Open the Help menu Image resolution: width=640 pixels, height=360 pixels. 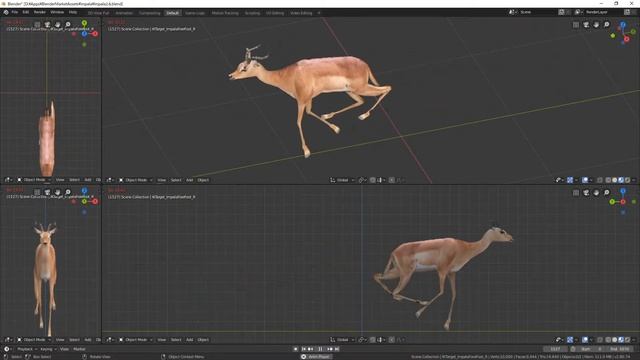73,13
